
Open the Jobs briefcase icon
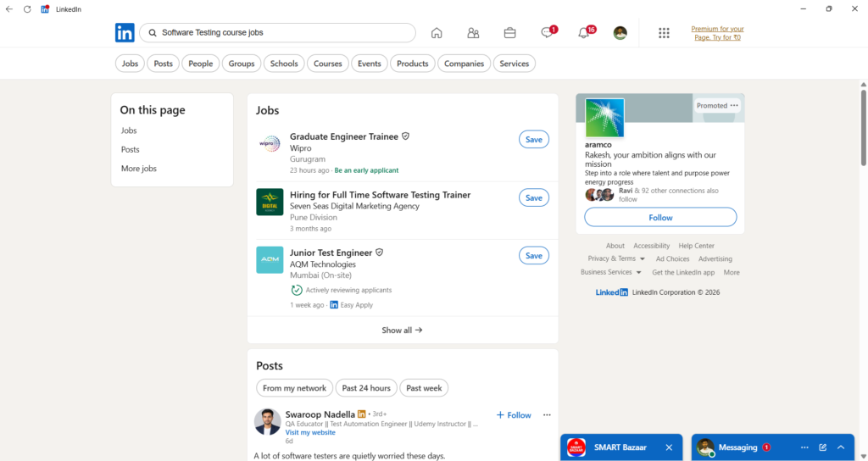coord(509,33)
